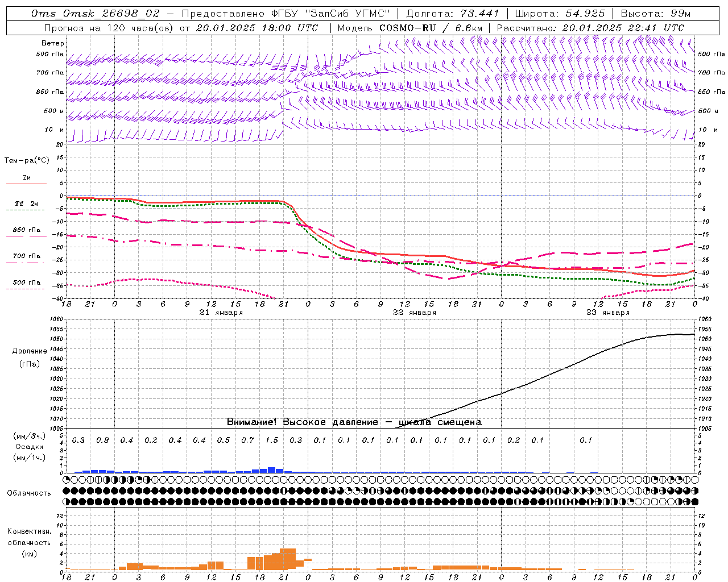Click the Td 2м legend label
This screenshot has width=728, height=582.
pyautogui.click(x=26, y=203)
